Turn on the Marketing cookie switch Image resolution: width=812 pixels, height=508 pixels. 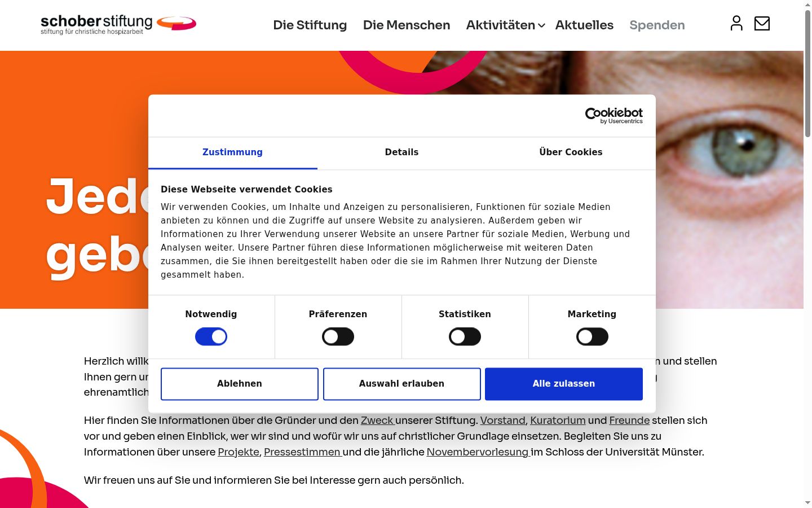click(x=592, y=337)
